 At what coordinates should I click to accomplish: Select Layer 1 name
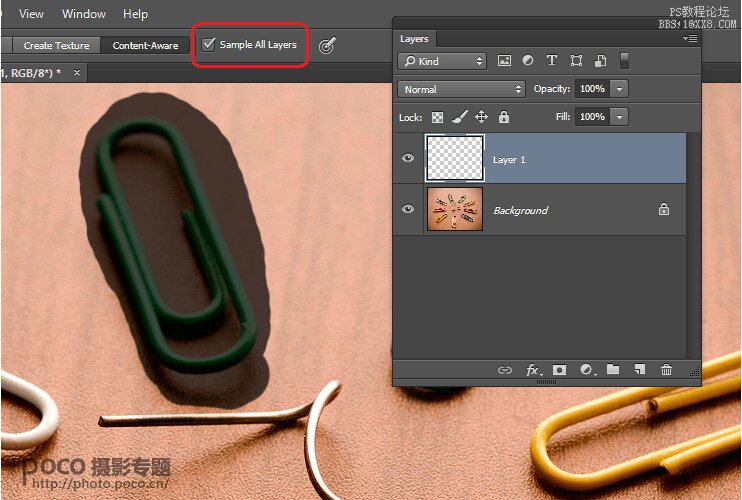(x=509, y=160)
